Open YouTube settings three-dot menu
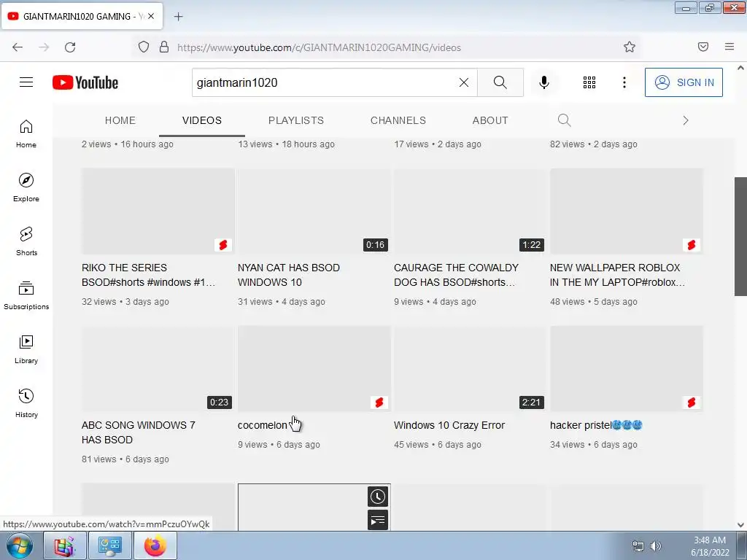The image size is (747, 560). pyautogui.click(x=624, y=82)
